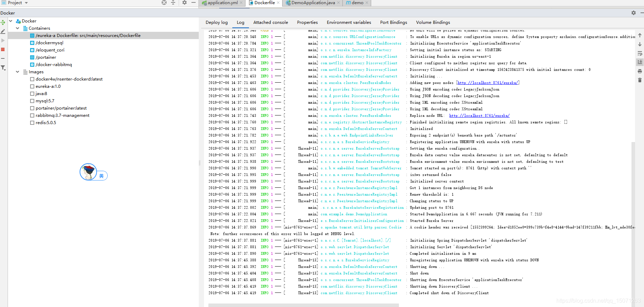This screenshot has width=644, height=307.
Task: Select image java:8
Action: point(41,93)
